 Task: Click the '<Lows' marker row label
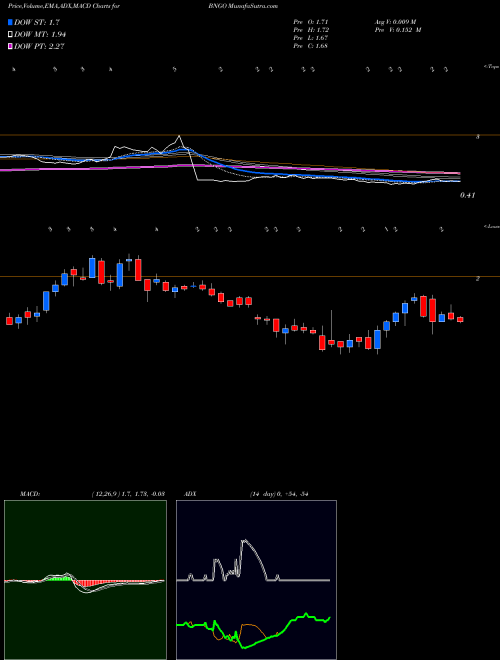click(x=492, y=226)
